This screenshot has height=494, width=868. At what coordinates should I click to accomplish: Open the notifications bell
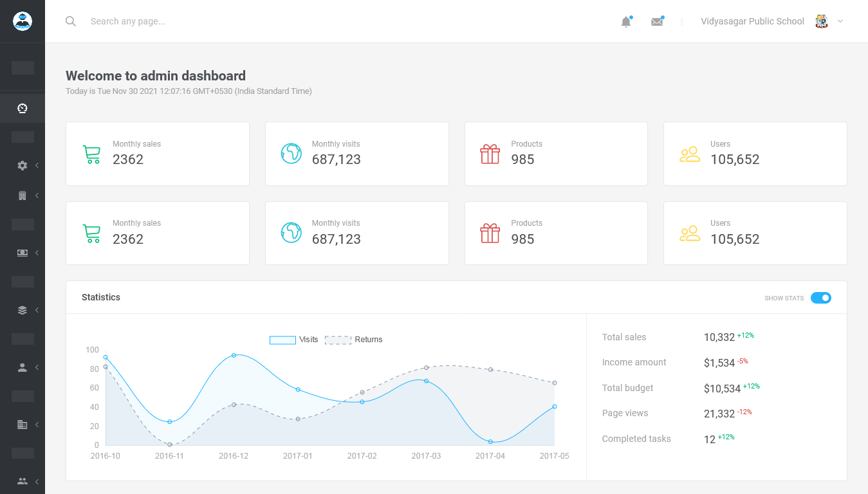point(626,22)
